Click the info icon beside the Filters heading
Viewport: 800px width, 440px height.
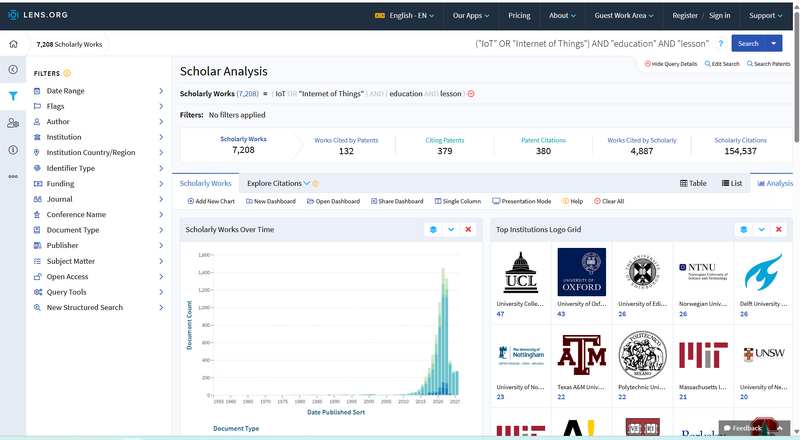click(67, 73)
